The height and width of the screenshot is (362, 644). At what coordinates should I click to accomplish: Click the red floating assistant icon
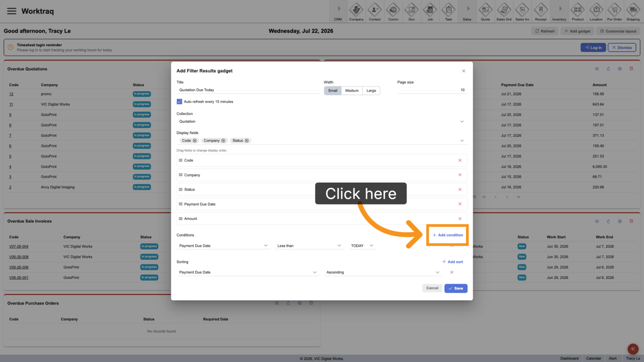point(632,349)
